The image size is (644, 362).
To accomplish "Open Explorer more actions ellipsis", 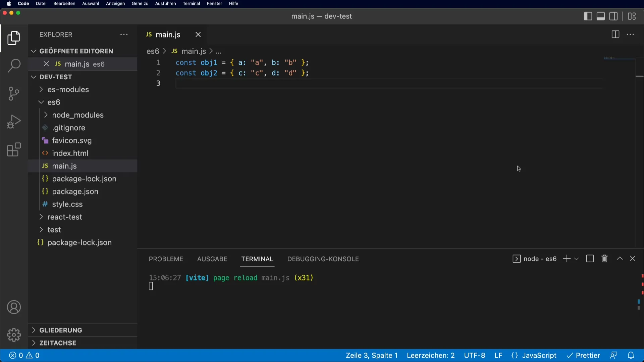I will (x=124, y=35).
